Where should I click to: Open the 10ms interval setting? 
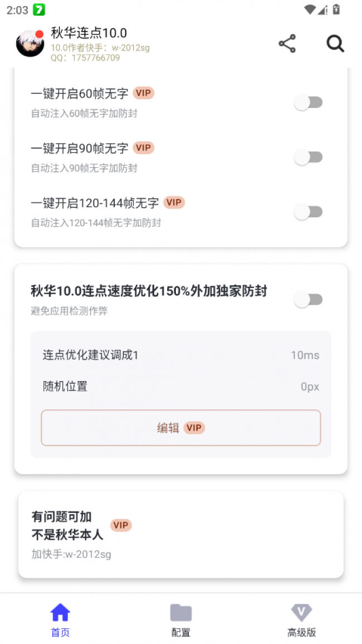(x=305, y=355)
